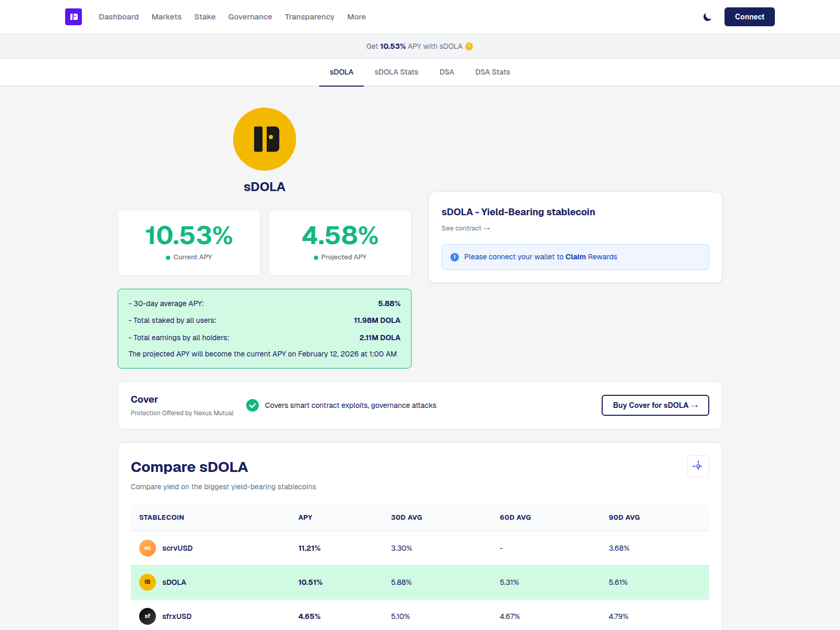Click scrvUSD APY value 11.21%
Screen dimensions: 840x630
pos(309,548)
